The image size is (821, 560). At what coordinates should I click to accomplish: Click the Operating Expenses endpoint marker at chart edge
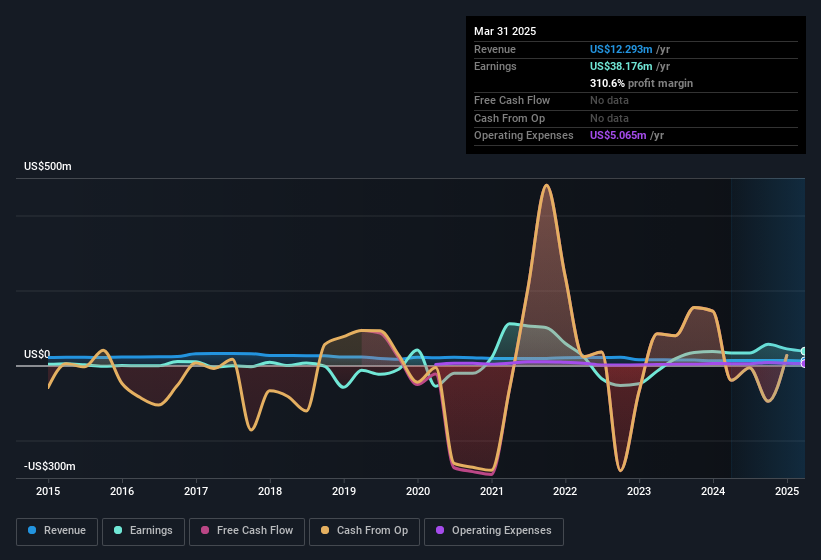(x=803, y=363)
